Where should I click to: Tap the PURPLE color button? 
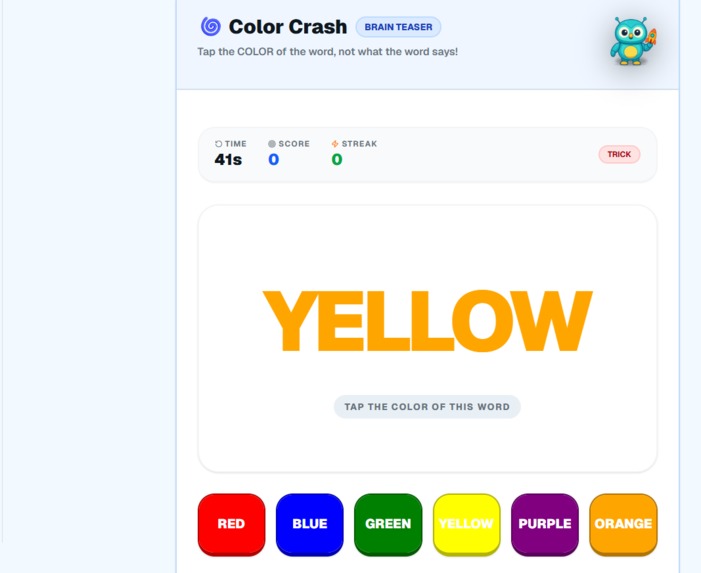(x=545, y=524)
